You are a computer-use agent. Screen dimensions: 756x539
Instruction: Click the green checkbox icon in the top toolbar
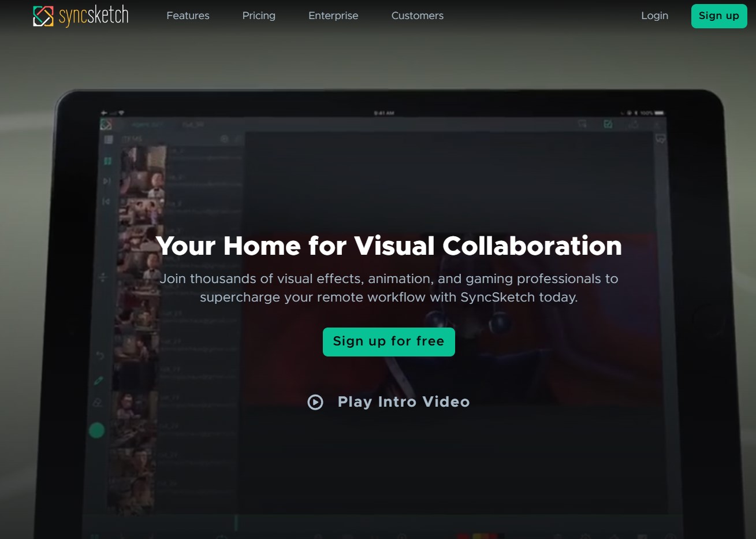pyautogui.click(x=608, y=124)
